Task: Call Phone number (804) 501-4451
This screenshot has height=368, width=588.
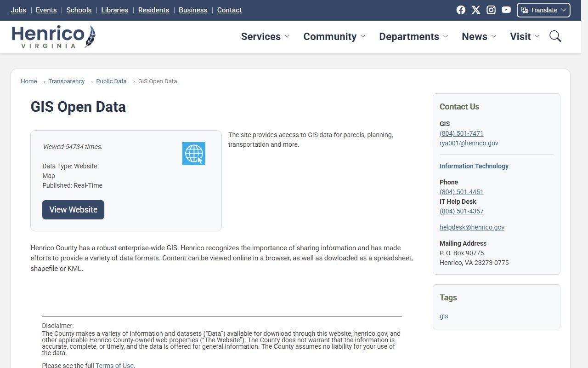Action: click(461, 192)
